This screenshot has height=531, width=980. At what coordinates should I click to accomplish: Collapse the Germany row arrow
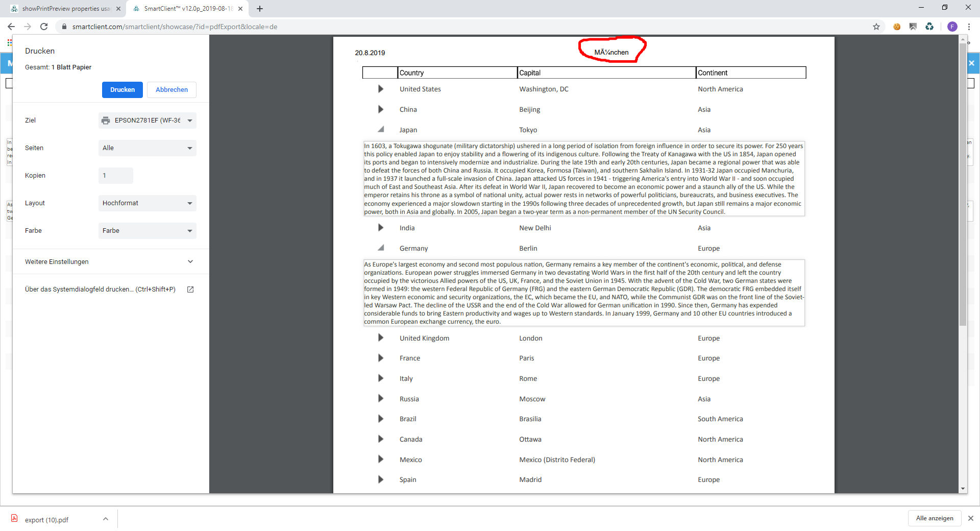381,248
